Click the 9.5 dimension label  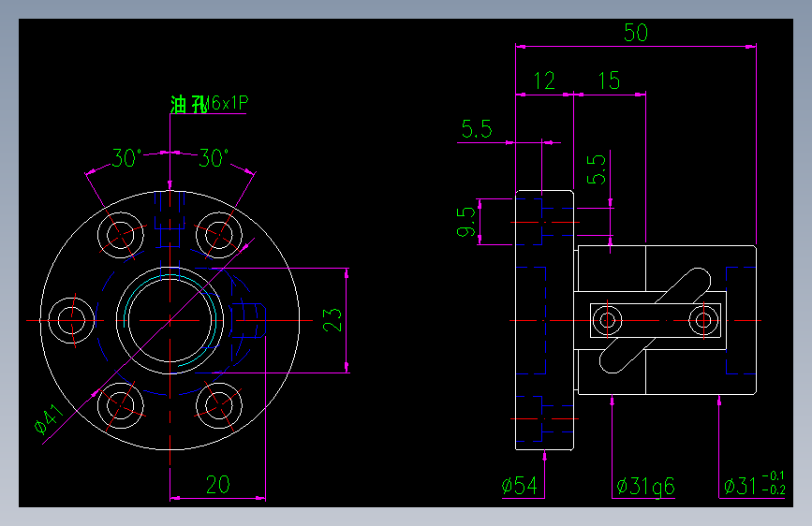[x=466, y=222]
